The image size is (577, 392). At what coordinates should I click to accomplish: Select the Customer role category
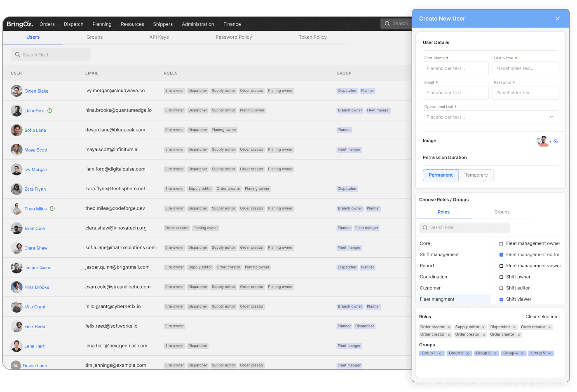[430, 288]
